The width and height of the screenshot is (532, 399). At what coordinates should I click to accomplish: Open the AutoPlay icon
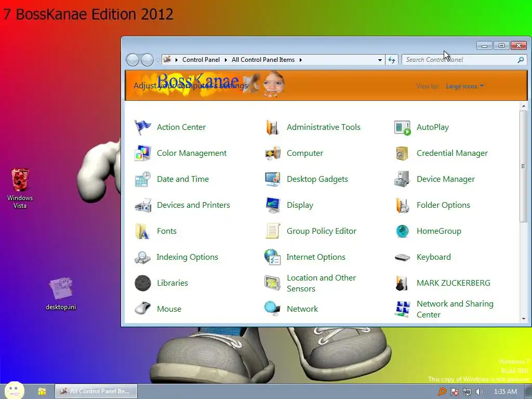403,127
